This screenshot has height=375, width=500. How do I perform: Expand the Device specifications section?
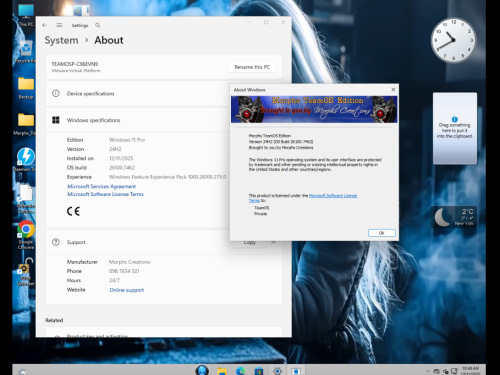(x=164, y=94)
